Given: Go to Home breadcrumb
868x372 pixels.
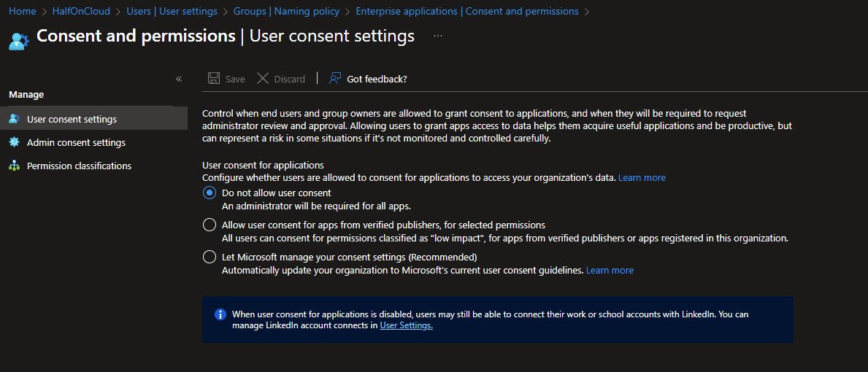Looking at the screenshot, I should (22, 11).
